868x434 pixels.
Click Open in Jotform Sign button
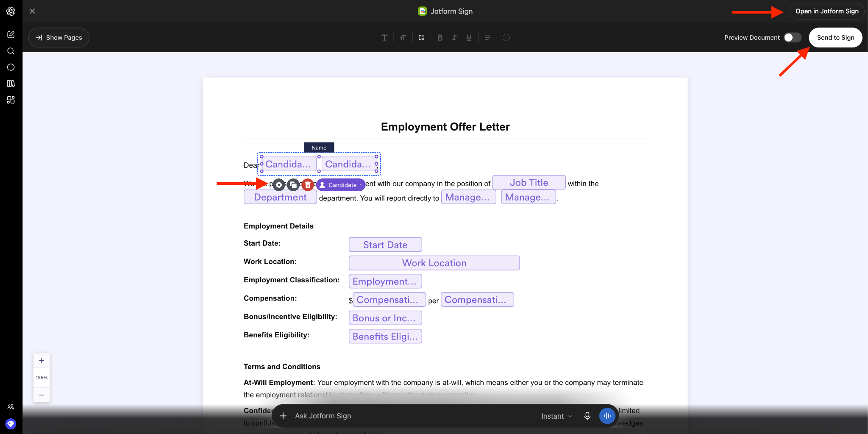[x=826, y=11]
